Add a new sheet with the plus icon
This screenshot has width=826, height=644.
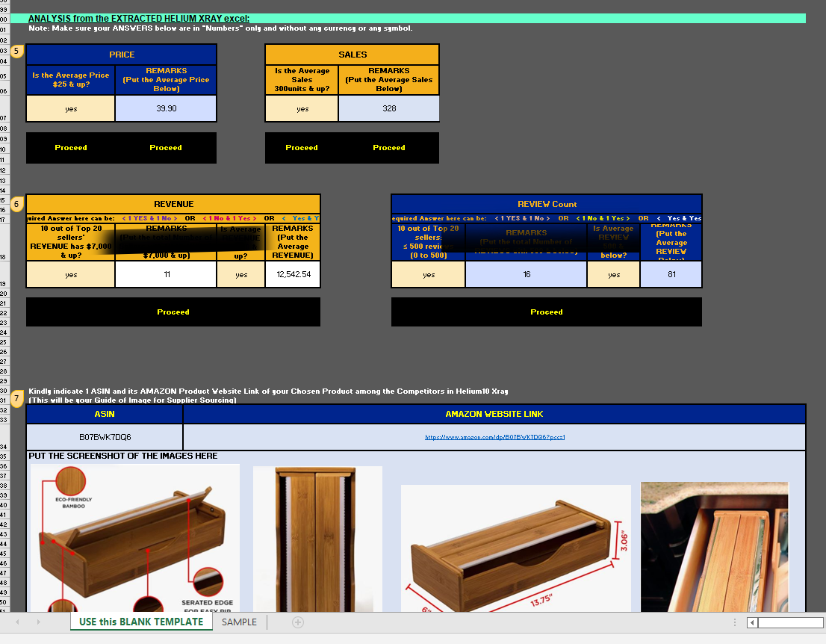(298, 622)
